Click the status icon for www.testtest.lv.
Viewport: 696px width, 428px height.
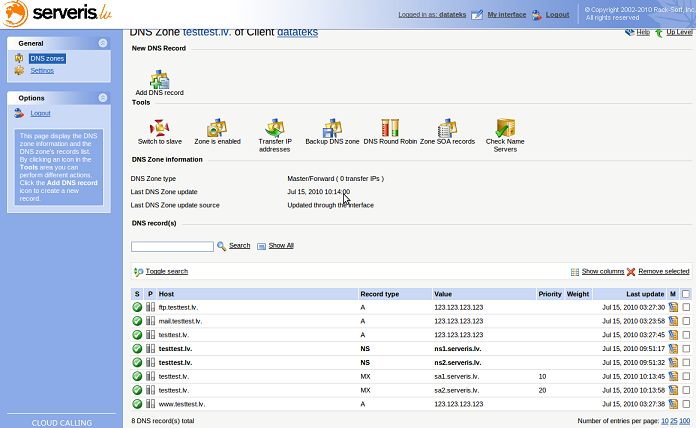pos(137,404)
